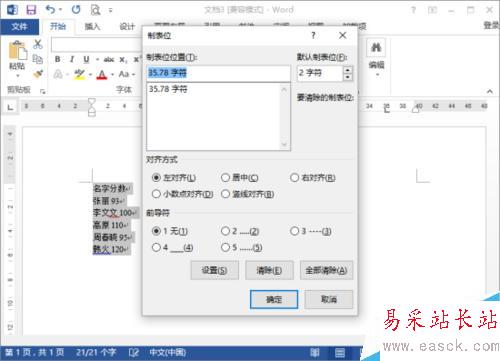Select center alignment radio button
500x361 pixels.
pyautogui.click(x=225, y=178)
